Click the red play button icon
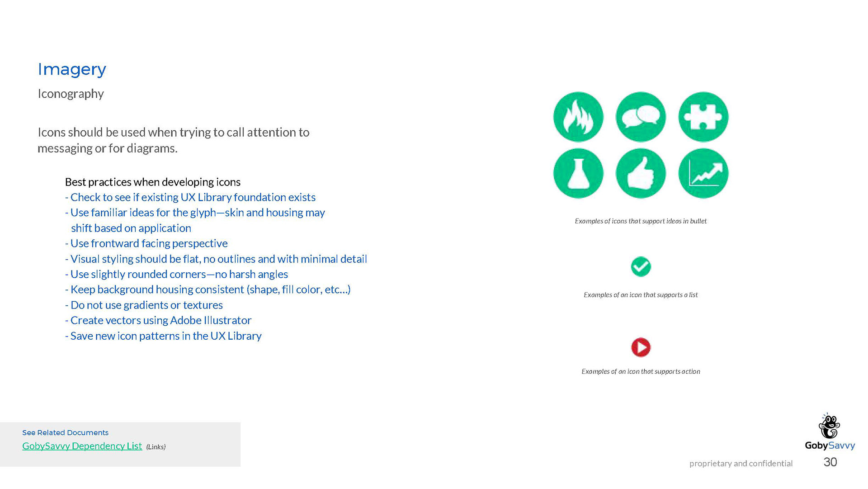Viewport: 868px width, 489px height. (641, 347)
